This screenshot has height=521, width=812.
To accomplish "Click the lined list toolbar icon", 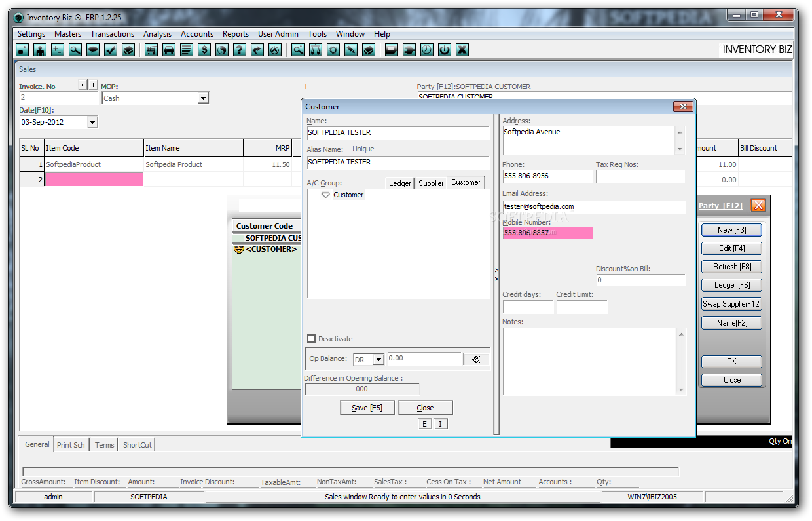I will 187,50.
